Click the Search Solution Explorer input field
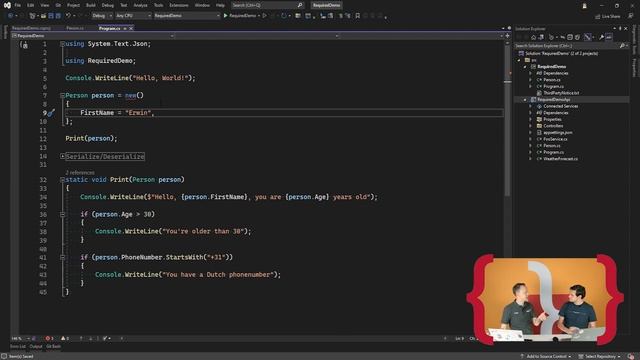Screen dimensions: 640x360 coord(566,46)
